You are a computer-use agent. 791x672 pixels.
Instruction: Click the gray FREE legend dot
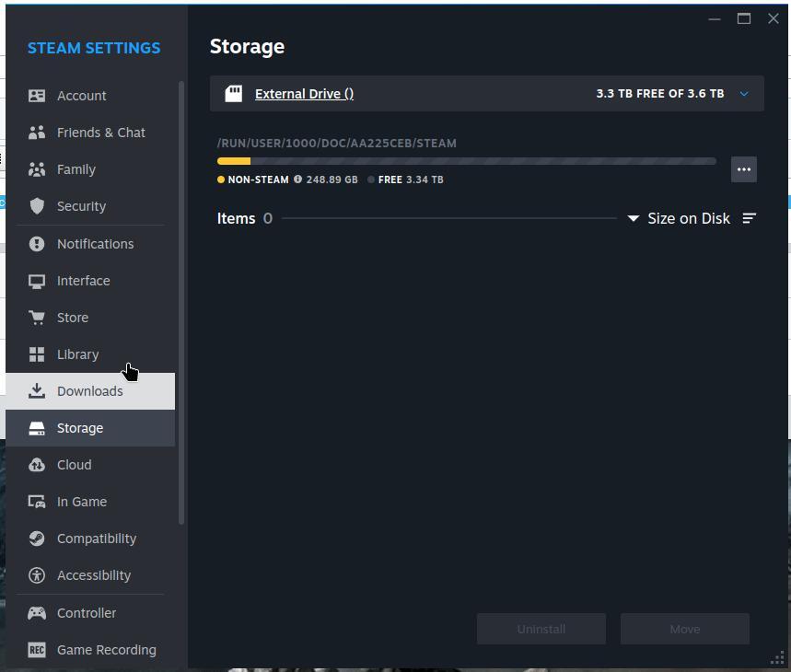(x=371, y=180)
